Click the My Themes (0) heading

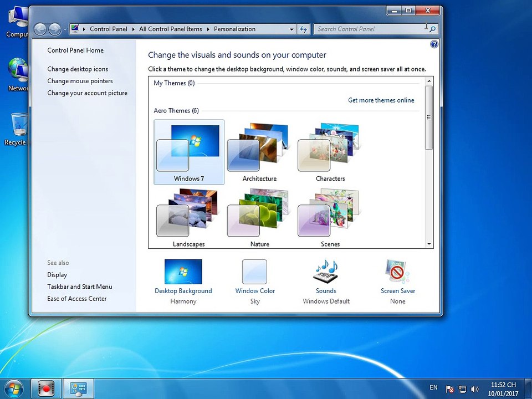click(174, 83)
